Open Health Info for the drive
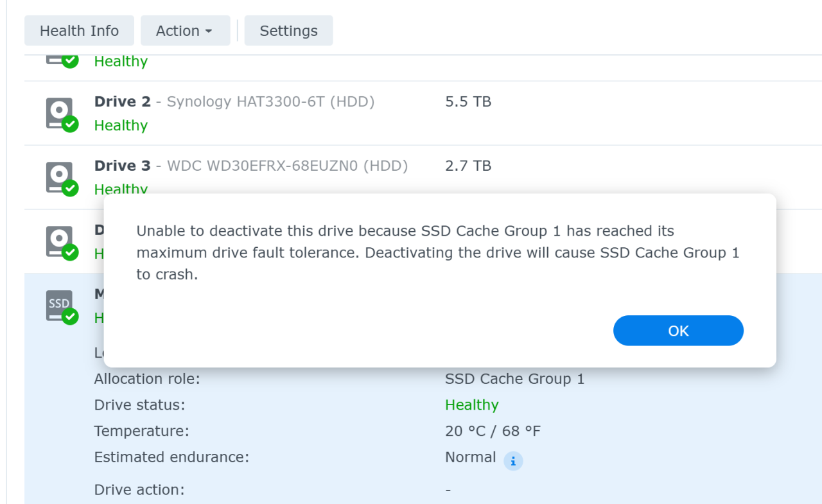The image size is (822, 504). tap(79, 31)
